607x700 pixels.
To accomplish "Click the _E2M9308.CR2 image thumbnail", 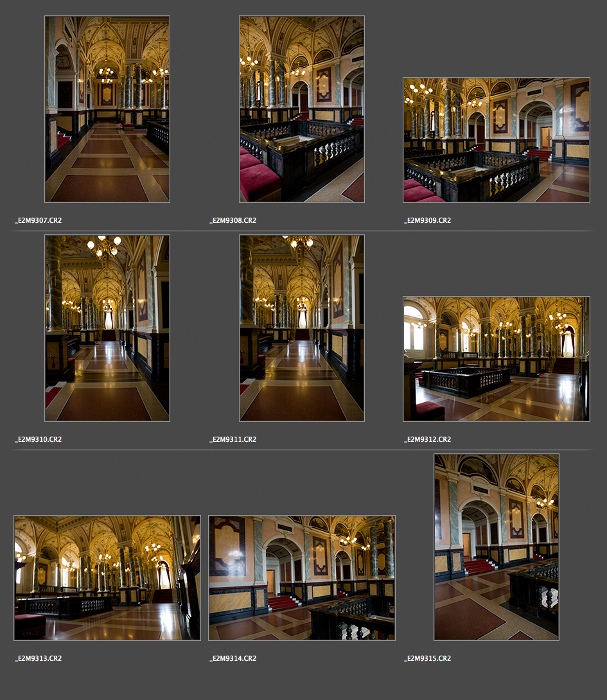I will [302, 109].
